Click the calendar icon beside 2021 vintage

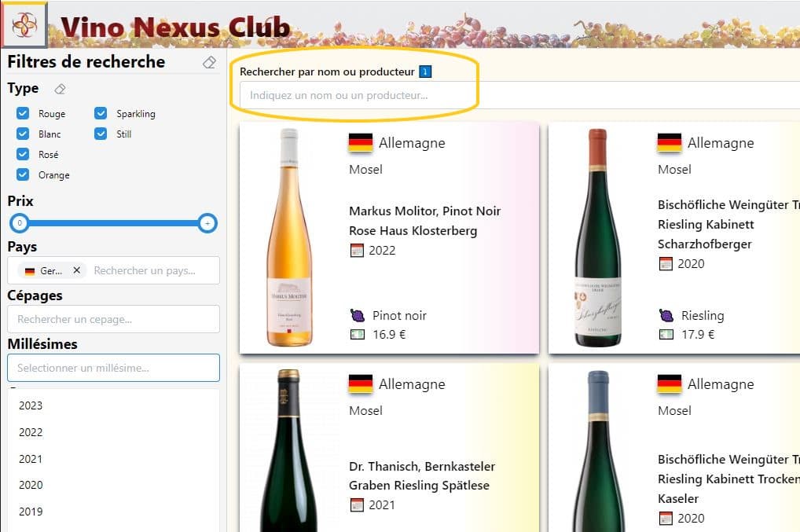coord(357,505)
